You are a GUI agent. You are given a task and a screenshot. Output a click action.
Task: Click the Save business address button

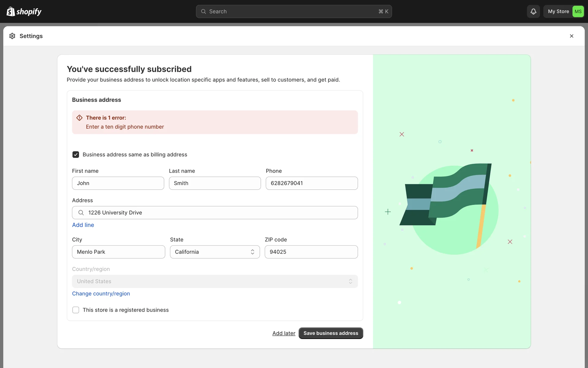coord(331,333)
